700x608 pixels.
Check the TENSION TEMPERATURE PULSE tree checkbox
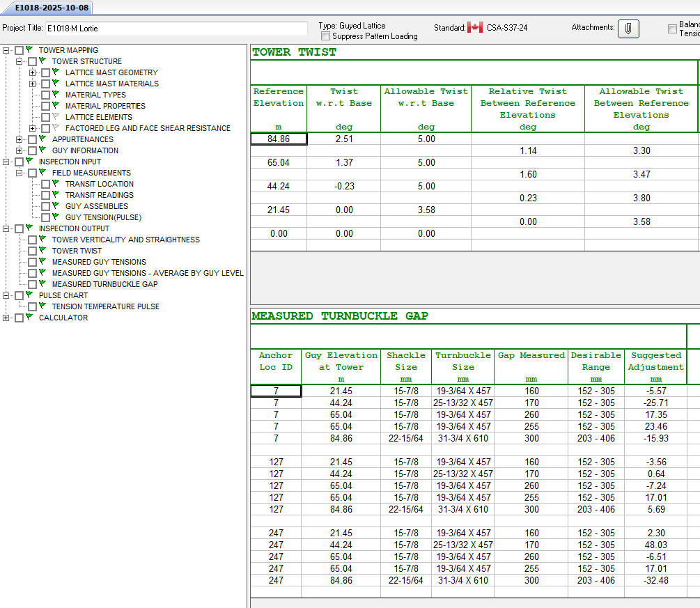click(33, 307)
